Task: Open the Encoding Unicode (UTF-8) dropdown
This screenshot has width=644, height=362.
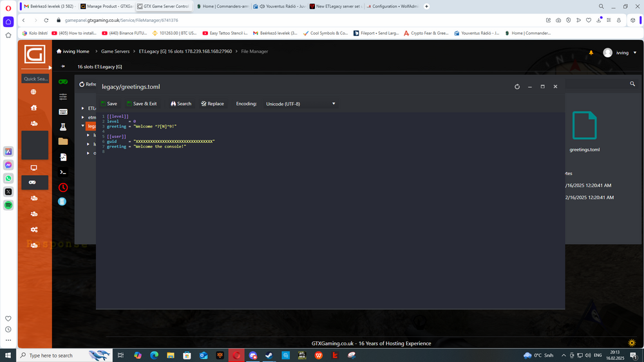Action: click(300, 104)
